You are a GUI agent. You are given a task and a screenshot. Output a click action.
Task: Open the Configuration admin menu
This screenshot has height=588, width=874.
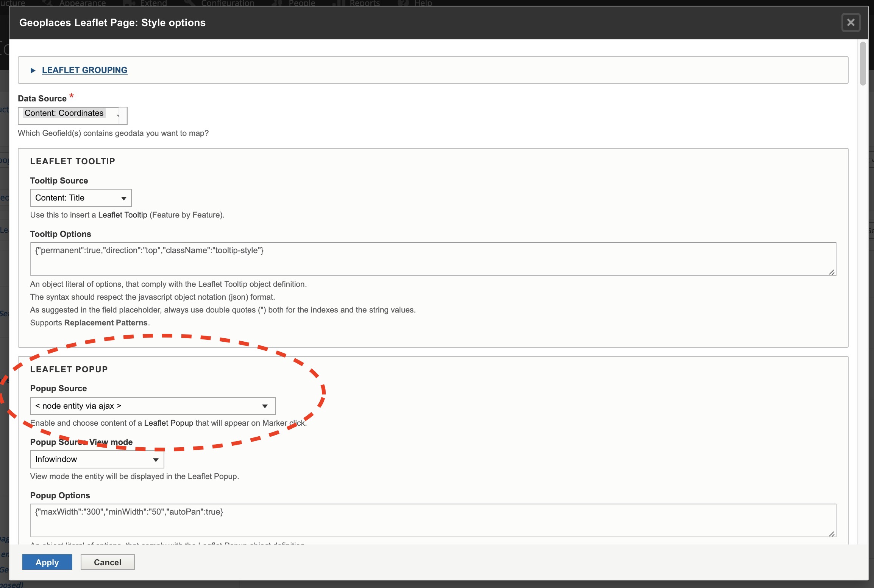tap(228, 3)
